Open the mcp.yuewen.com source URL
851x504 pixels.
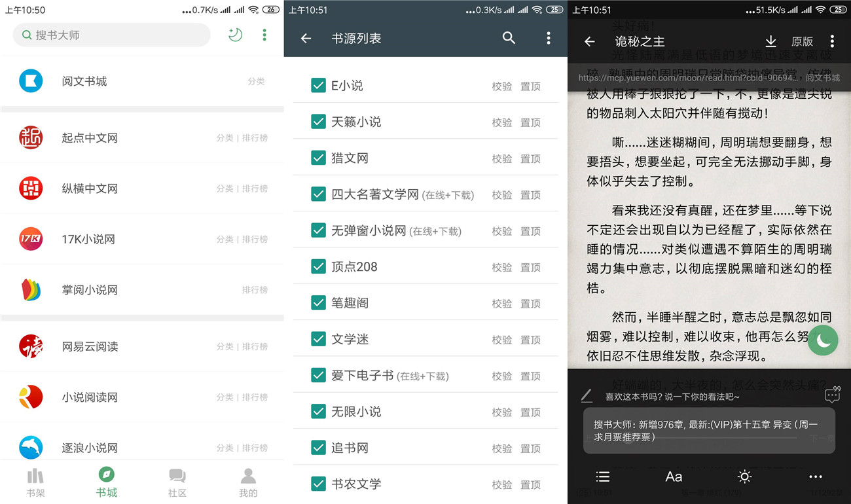point(689,77)
